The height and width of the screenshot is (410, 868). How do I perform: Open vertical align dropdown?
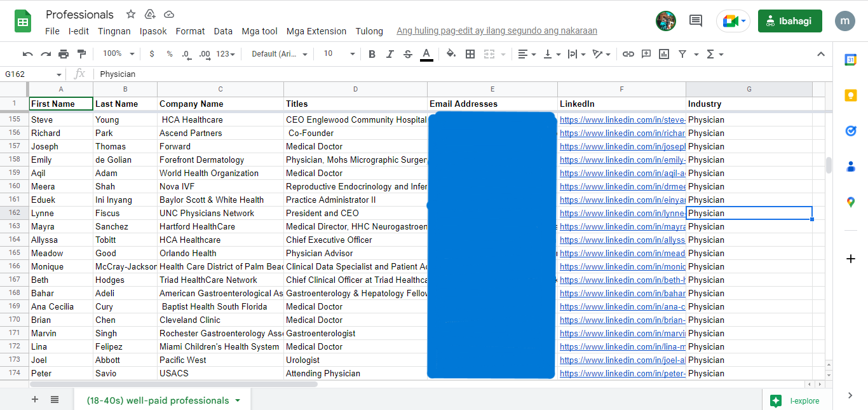552,54
